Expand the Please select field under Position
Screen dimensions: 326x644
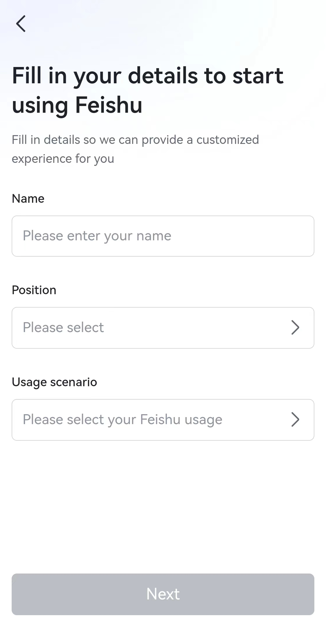163,327
